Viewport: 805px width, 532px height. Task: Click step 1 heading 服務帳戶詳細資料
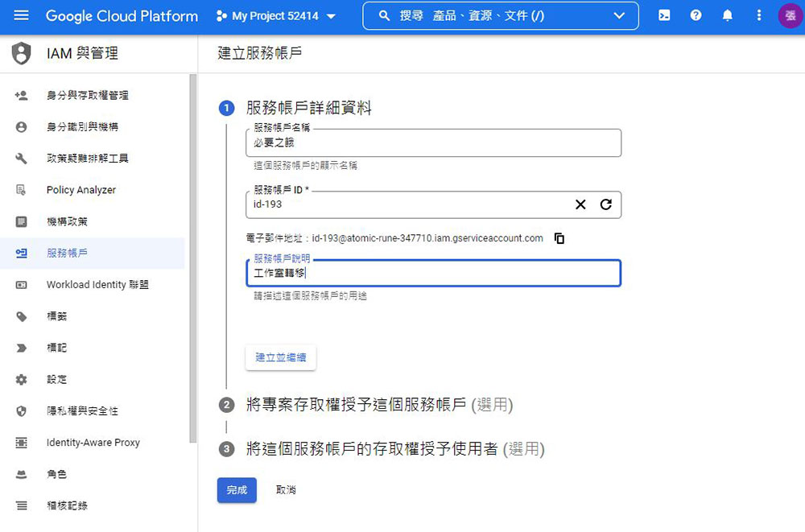(308, 108)
